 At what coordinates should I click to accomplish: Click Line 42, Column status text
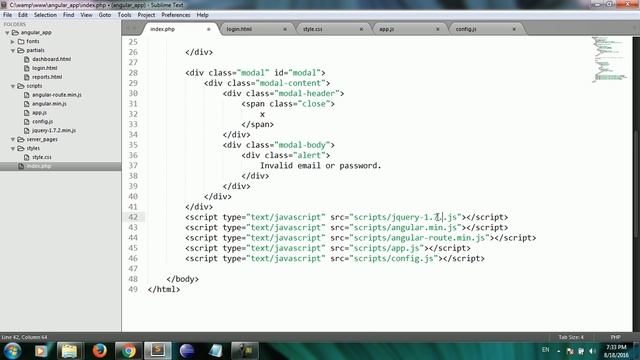(x=24, y=337)
